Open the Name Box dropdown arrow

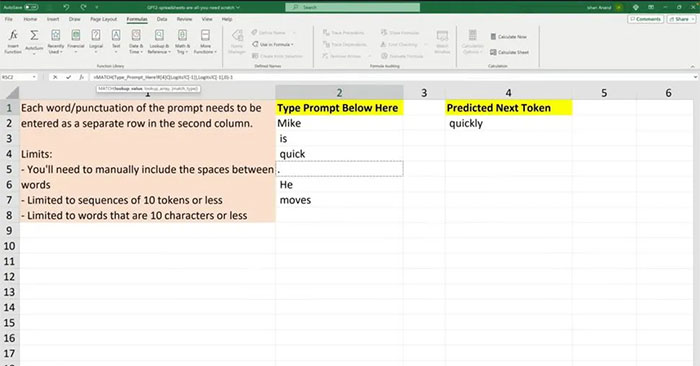click(x=34, y=77)
